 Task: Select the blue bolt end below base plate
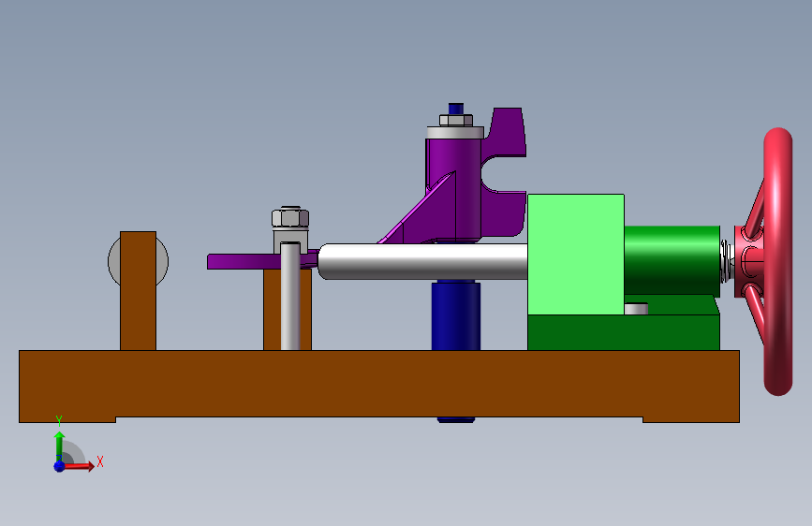tap(456, 420)
